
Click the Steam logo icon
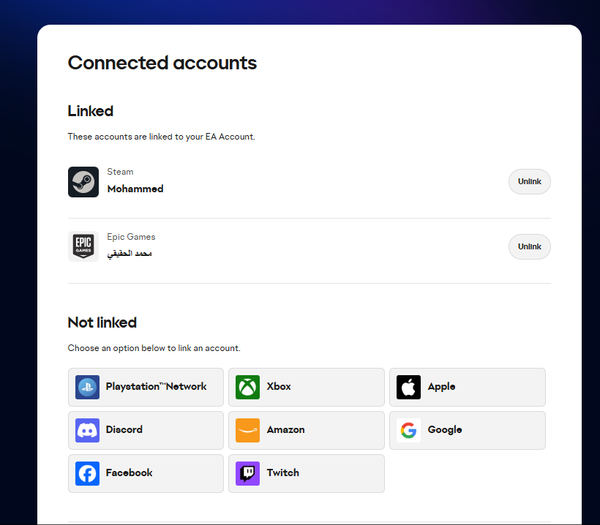83,182
